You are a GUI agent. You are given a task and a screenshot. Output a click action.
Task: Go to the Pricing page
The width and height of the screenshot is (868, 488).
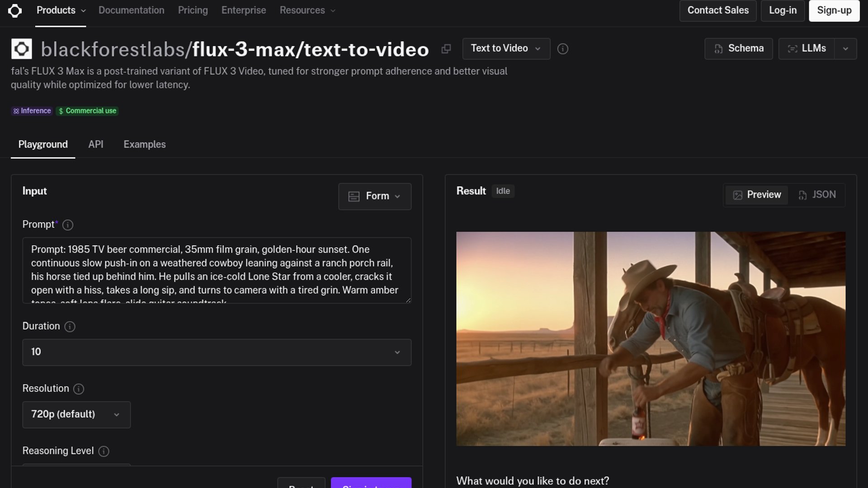[x=193, y=10]
